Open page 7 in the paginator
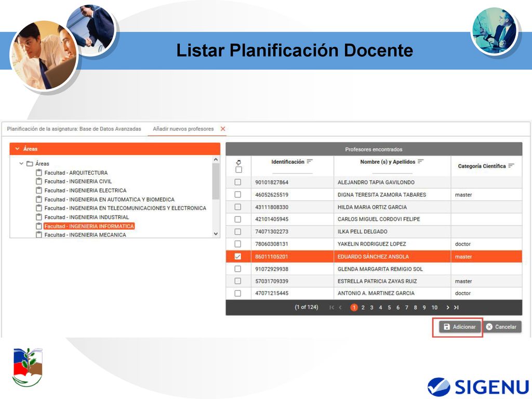 tap(406, 308)
